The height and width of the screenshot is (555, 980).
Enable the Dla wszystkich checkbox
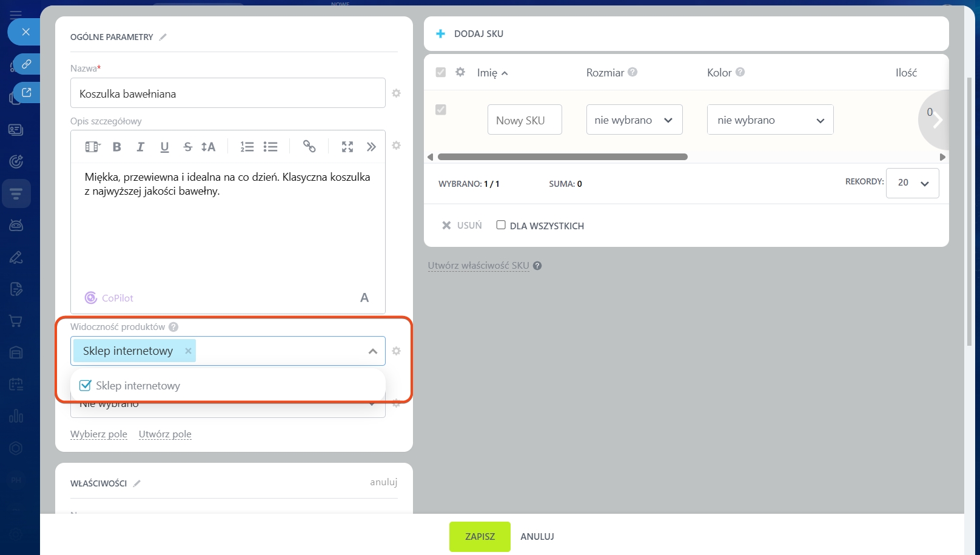click(x=501, y=225)
